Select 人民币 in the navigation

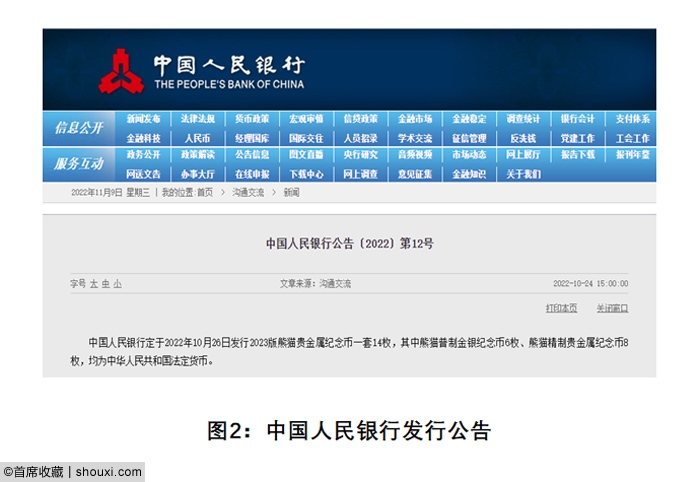pyautogui.click(x=198, y=138)
